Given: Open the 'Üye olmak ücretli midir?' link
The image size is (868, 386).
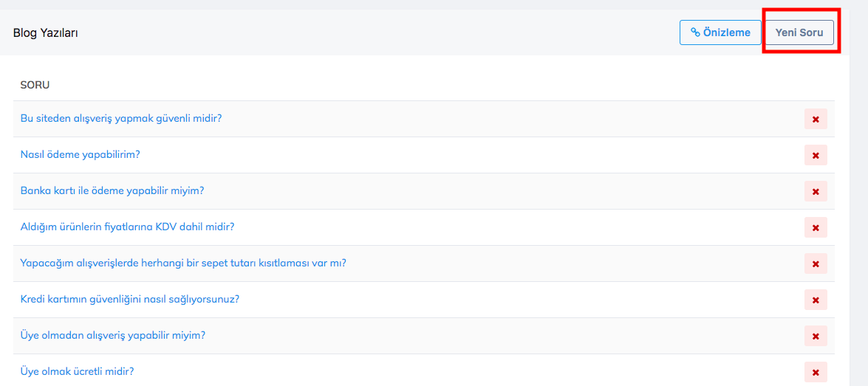Looking at the screenshot, I should (x=78, y=371).
